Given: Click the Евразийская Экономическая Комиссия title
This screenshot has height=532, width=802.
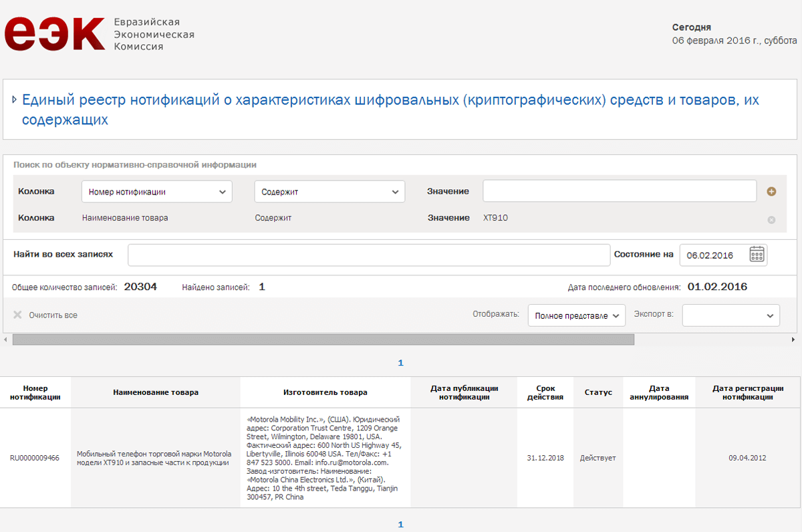Looking at the screenshot, I should pyautogui.click(x=154, y=34).
